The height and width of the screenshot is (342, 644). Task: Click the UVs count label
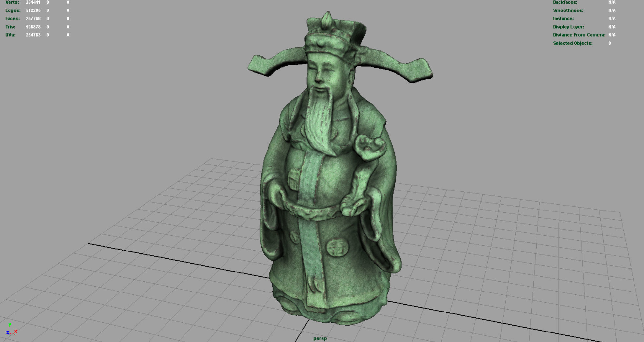[10, 35]
